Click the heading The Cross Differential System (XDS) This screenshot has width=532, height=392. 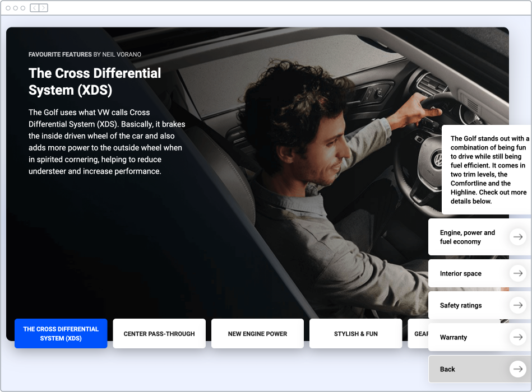[x=95, y=82]
